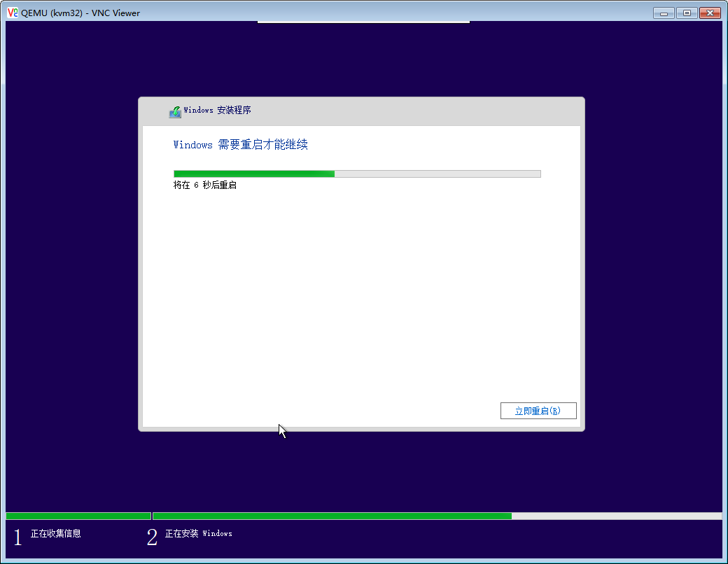Click the step 1 正在收集信息 label
The width and height of the screenshot is (728, 564).
56,534
